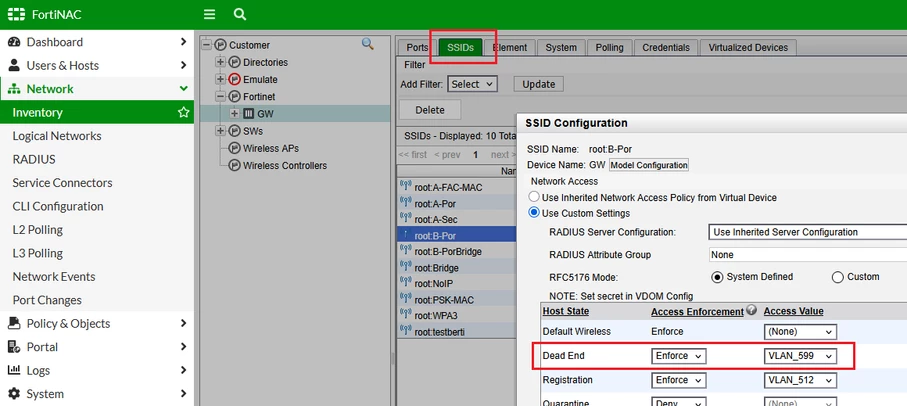Expand the Directories tree node

[220, 62]
